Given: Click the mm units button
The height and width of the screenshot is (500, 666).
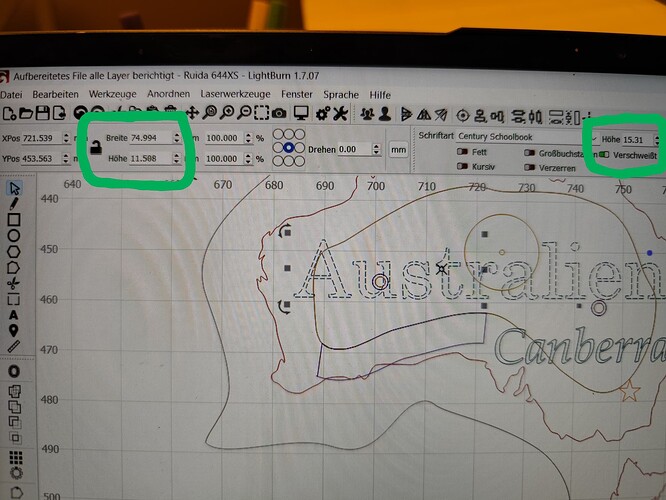Looking at the screenshot, I should pos(398,150).
